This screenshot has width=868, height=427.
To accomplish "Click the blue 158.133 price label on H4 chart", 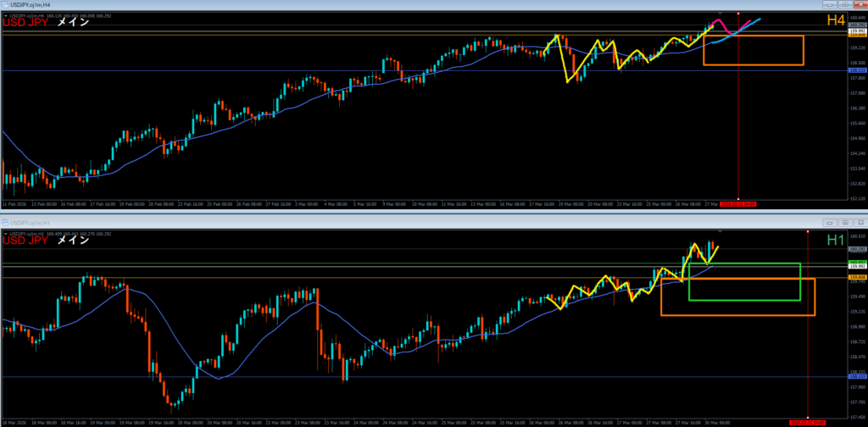I will (855, 70).
